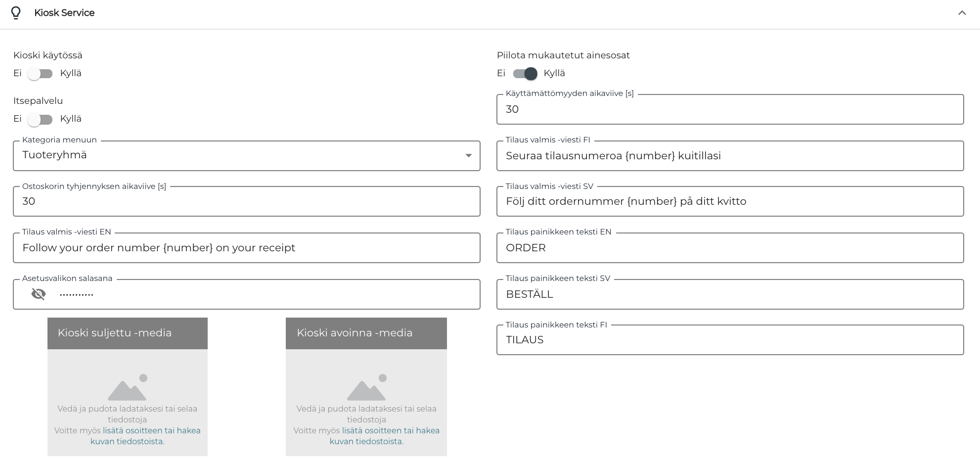Focus the Käyttämättömyyden aikaviive field
980x464 pixels.
click(730, 109)
